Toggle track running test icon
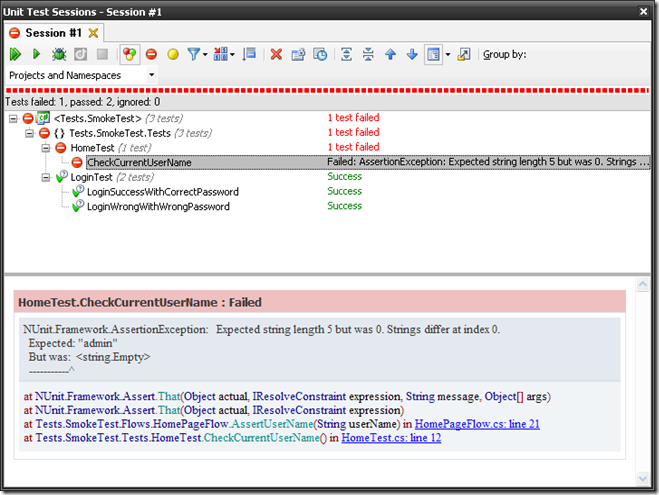This screenshot has width=659, height=495. [249, 54]
